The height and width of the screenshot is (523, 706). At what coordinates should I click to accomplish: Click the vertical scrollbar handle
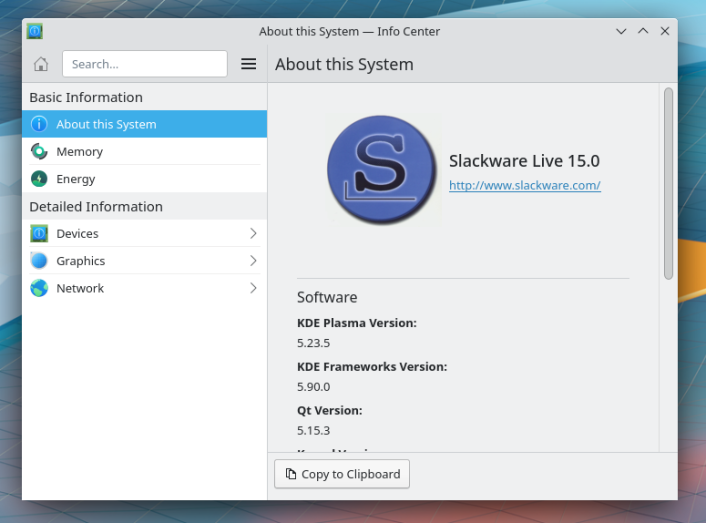668,183
